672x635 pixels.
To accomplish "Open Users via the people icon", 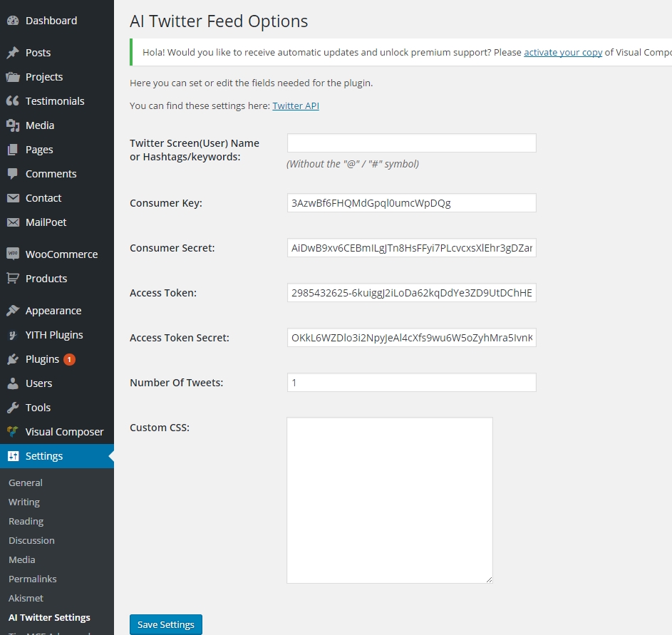I will click(x=14, y=383).
